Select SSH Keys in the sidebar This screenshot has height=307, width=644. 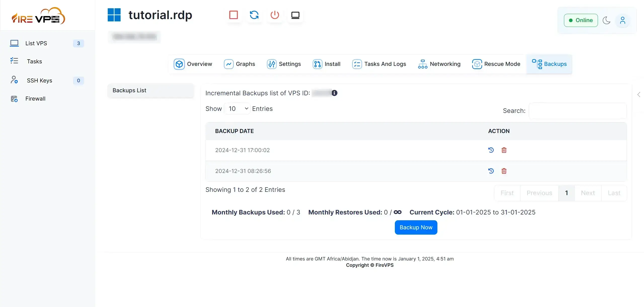tap(40, 80)
